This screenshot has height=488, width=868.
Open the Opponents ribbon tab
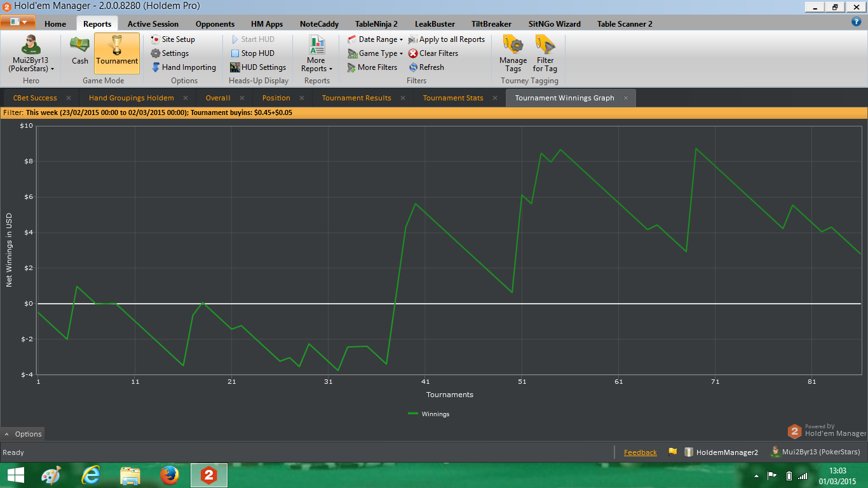[215, 24]
